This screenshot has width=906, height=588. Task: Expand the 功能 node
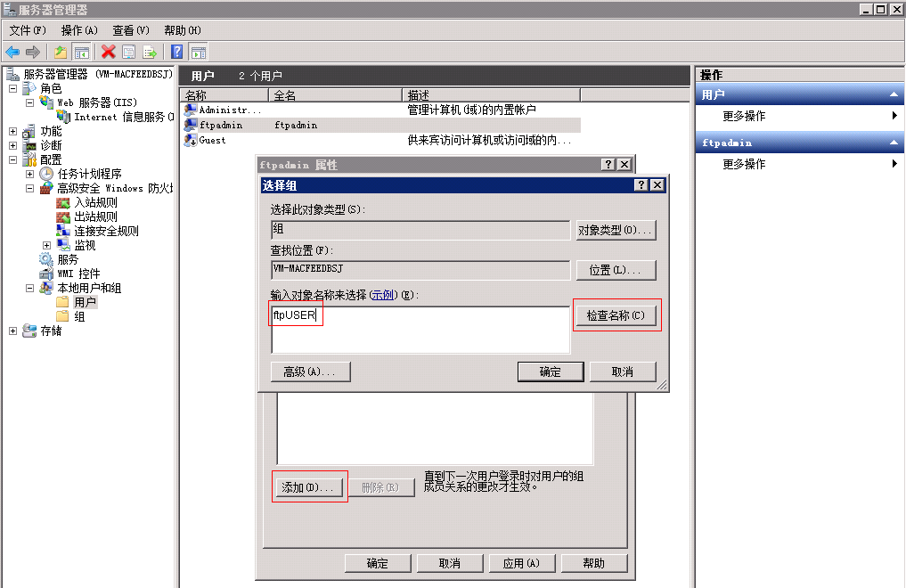12,131
